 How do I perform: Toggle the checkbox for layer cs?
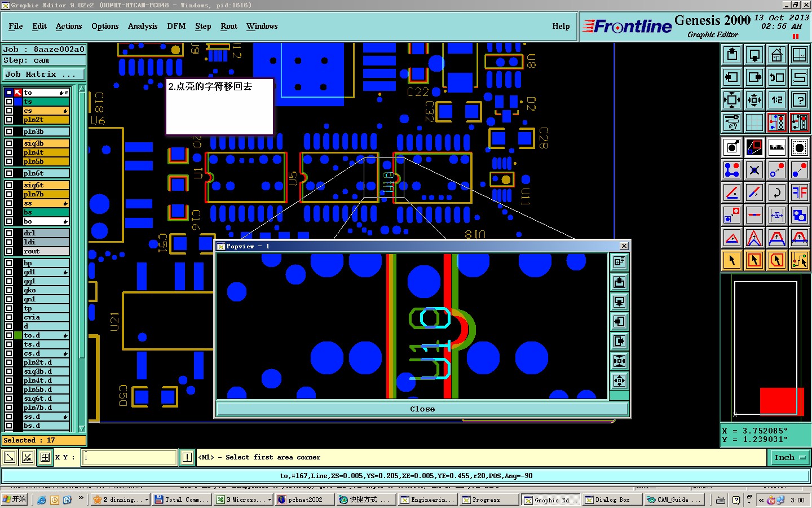point(9,111)
